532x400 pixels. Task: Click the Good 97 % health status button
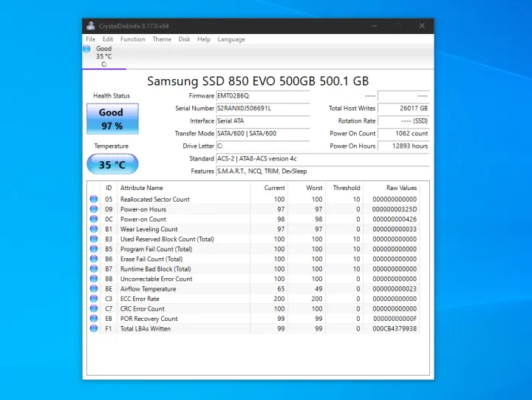pyautogui.click(x=112, y=119)
